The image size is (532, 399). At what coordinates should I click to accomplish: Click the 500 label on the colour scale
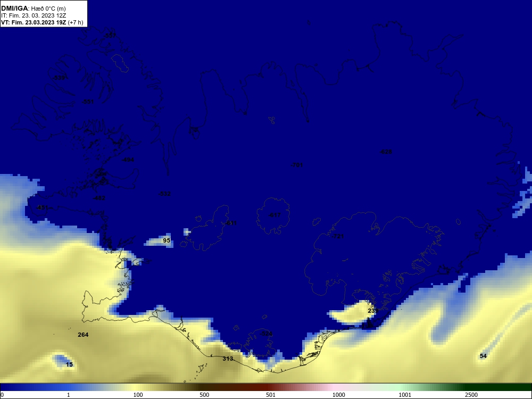[204, 395]
